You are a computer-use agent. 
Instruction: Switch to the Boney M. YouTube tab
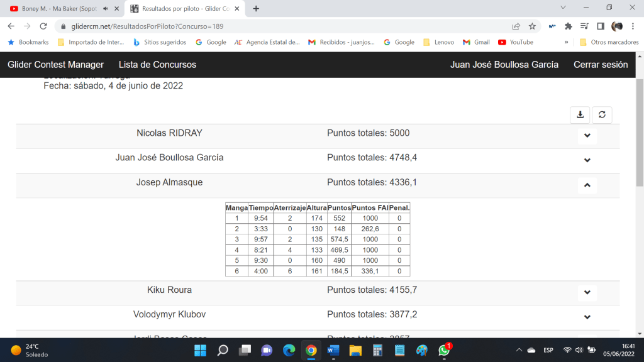tap(57, 9)
